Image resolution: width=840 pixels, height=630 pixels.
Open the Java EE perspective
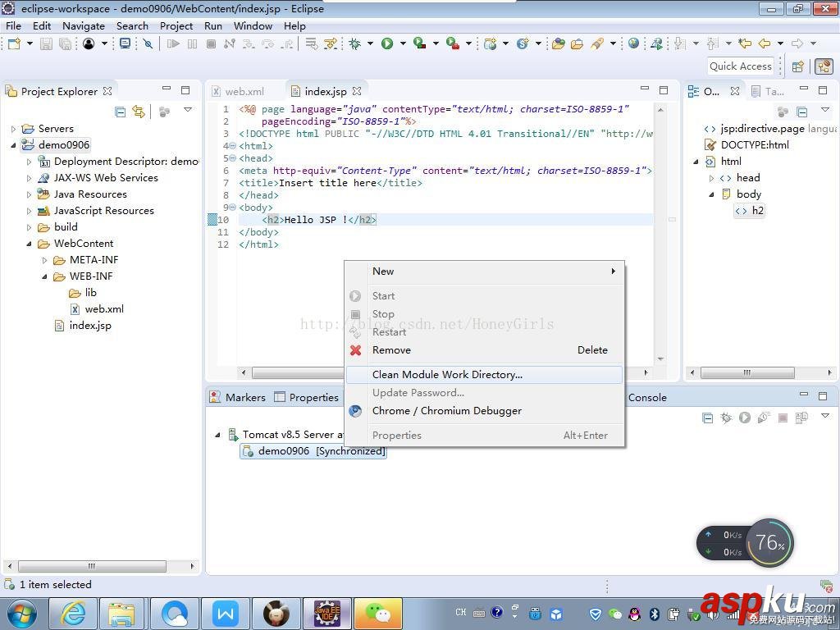(823, 66)
